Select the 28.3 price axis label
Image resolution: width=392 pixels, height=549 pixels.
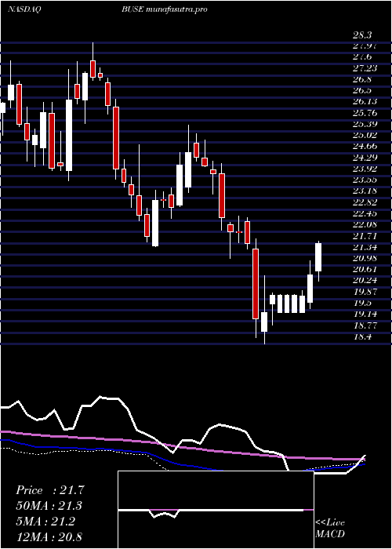point(362,35)
